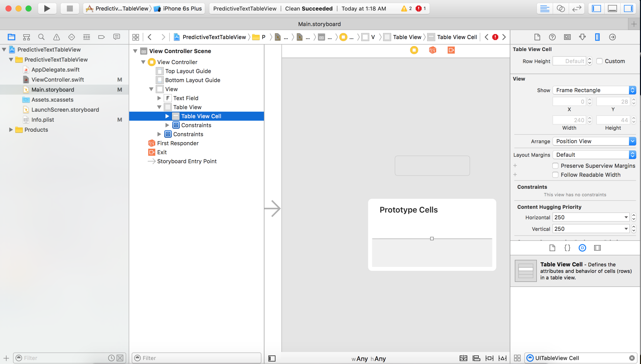Open the Align constraints menu
641x364 pixels.
pos(476,358)
